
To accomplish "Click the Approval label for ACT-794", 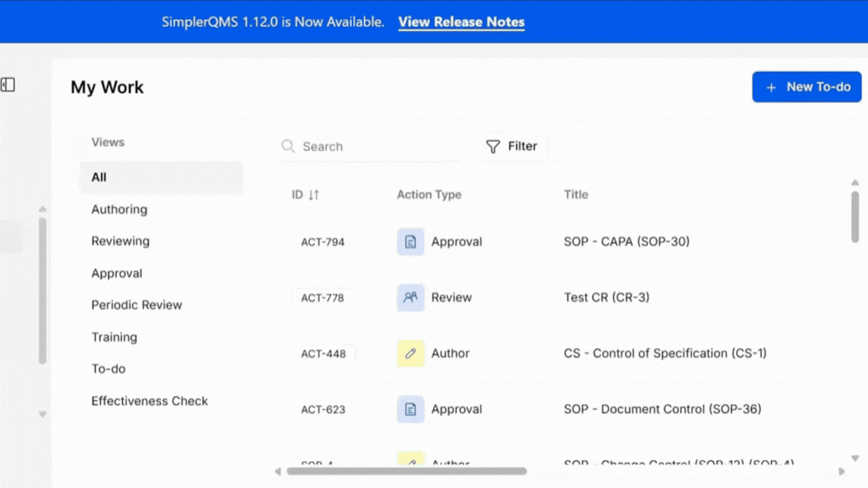I will point(456,241).
